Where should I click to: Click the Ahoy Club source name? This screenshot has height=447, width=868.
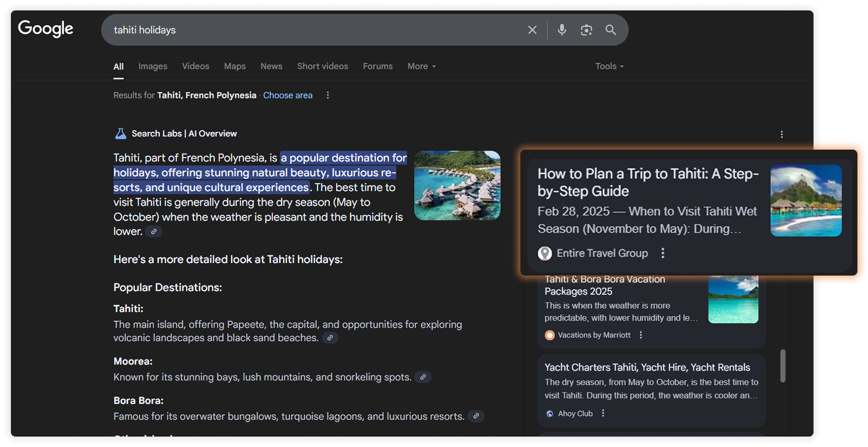pyautogui.click(x=575, y=414)
